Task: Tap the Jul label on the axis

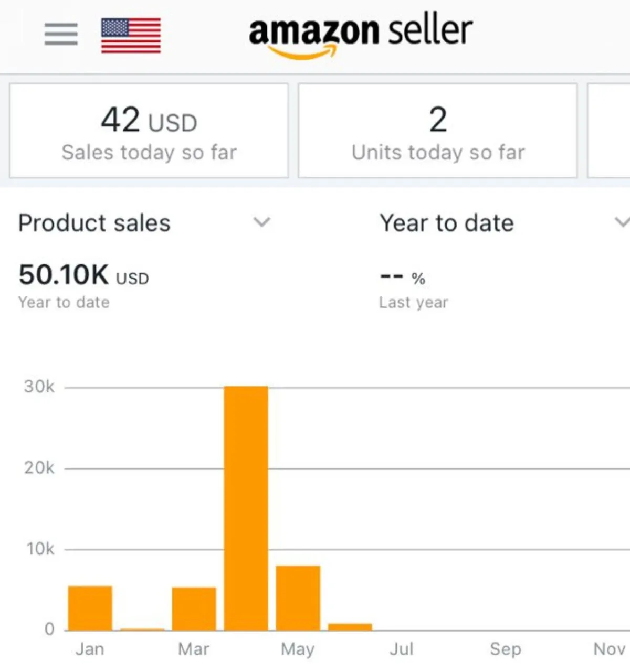Action: point(402,649)
